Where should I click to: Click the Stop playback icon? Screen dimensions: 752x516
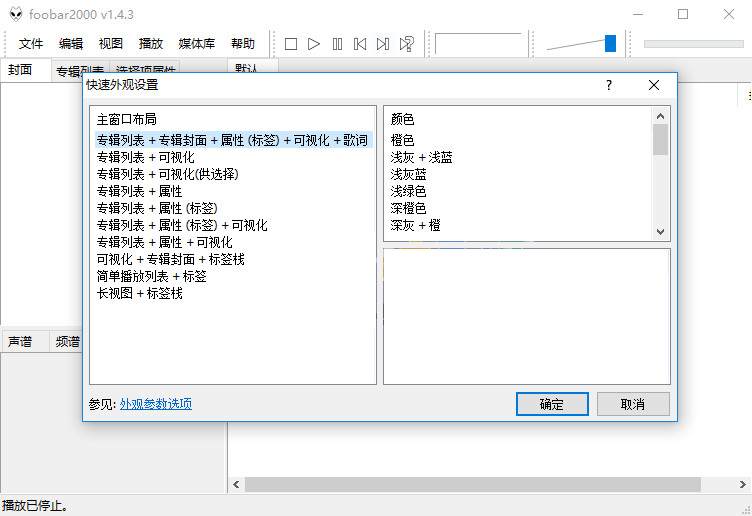click(x=291, y=44)
